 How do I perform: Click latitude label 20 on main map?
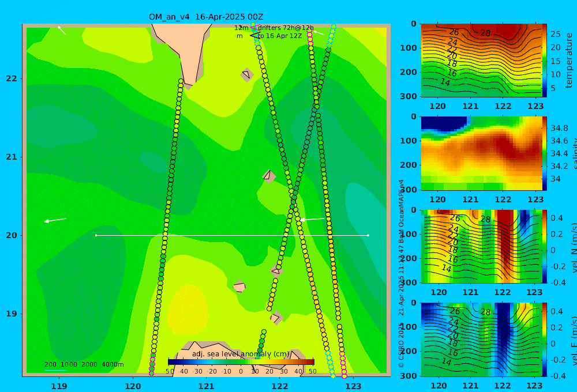click(12, 235)
